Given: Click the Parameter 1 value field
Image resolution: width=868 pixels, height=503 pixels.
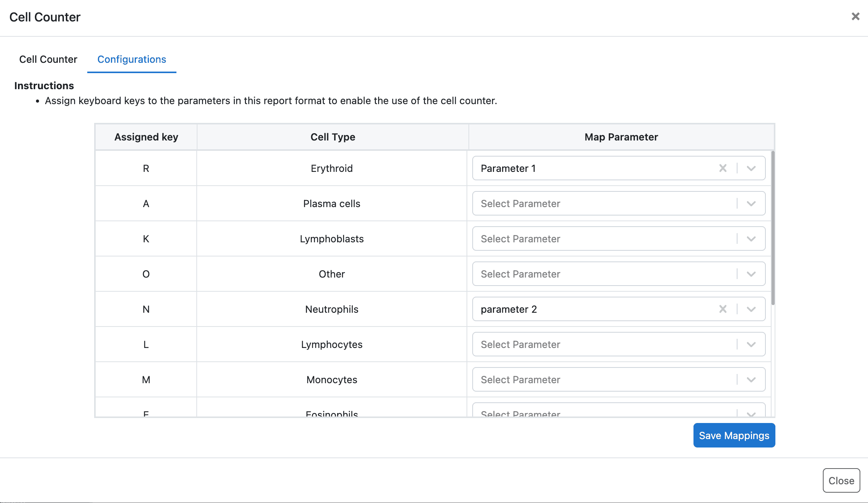Looking at the screenshot, I should (x=619, y=168).
